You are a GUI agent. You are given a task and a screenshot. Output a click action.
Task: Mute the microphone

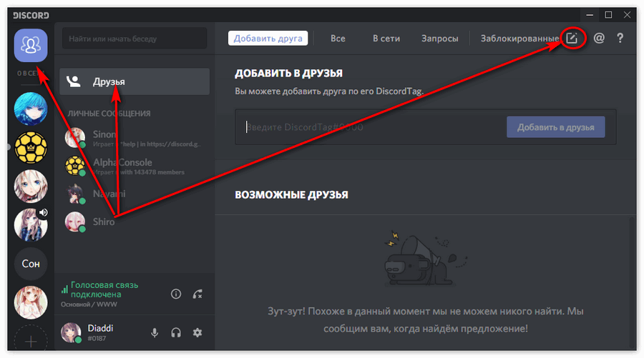click(155, 332)
